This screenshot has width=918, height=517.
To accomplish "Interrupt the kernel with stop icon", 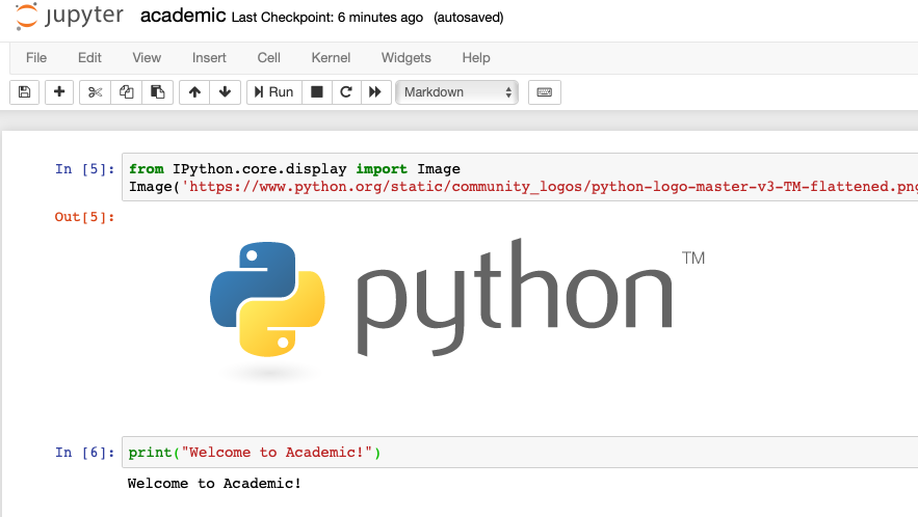I will tap(317, 92).
